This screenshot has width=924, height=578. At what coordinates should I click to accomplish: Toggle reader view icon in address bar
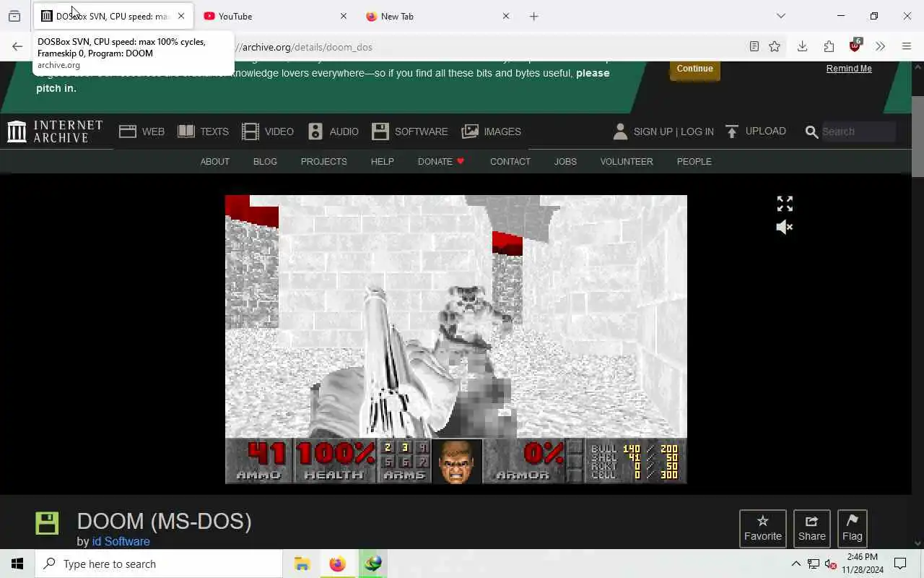coord(754,47)
